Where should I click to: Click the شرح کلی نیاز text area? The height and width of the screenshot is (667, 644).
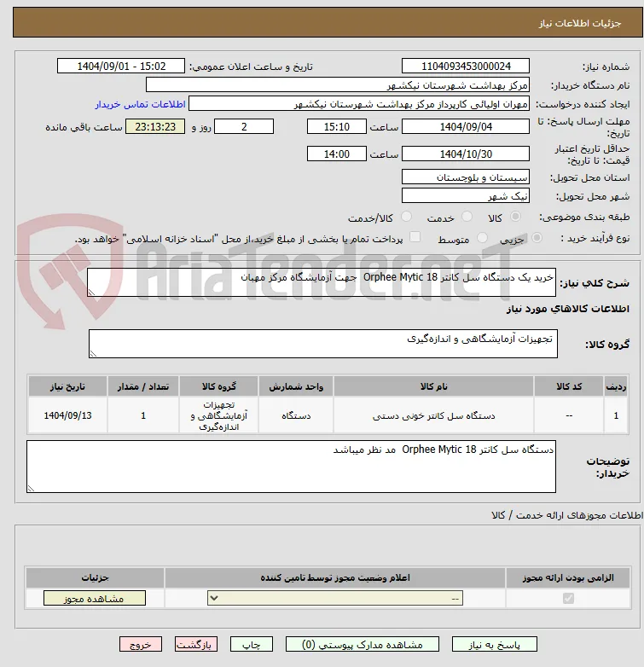(x=322, y=282)
